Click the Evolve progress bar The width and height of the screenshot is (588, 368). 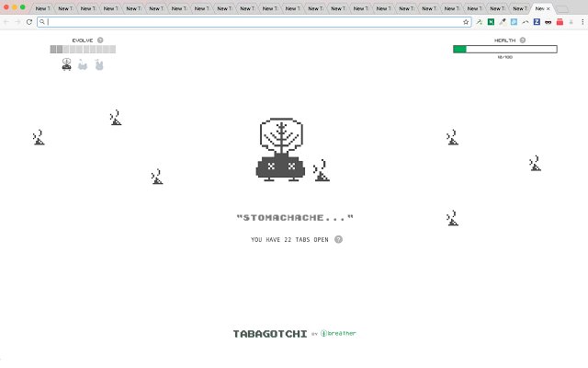(x=83, y=49)
